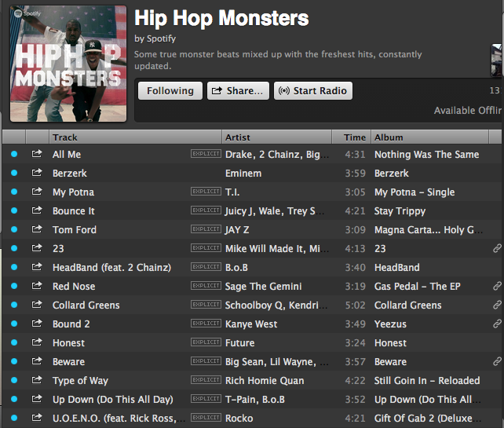Click blue dot next to Tom Ford
Image resolution: width=504 pixels, height=428 pixels.
click(x=14, y=229)
